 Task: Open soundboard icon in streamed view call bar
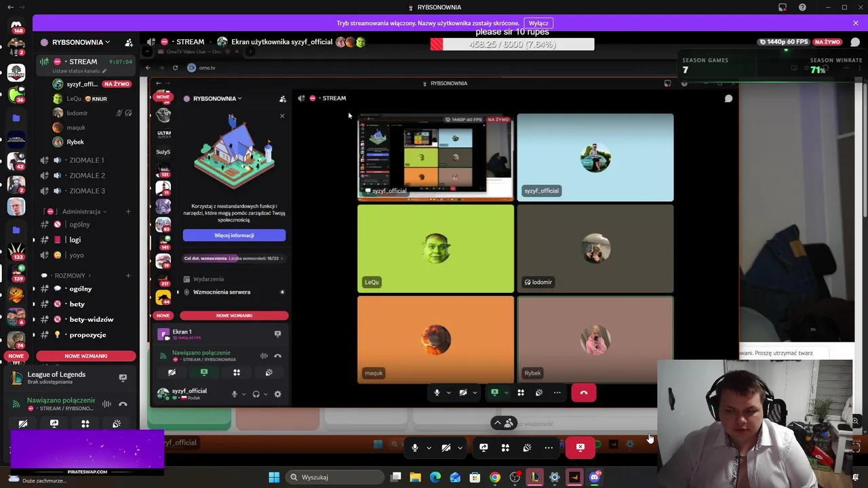click(539, 392)
